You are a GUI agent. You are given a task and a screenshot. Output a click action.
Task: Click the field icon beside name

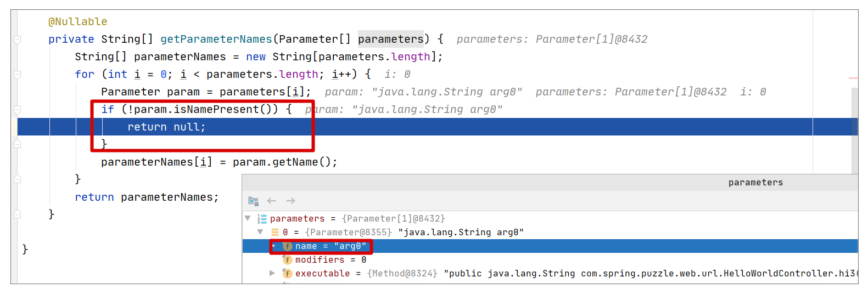click(287, 246)
